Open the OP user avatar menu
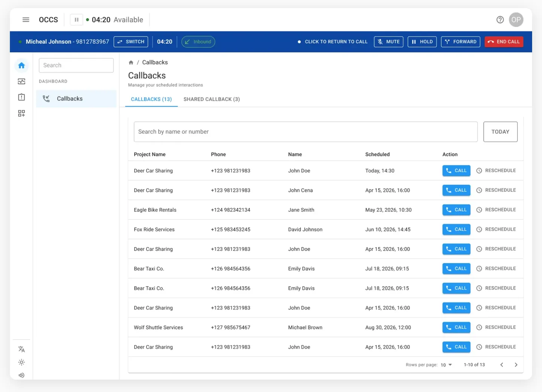This screenshot has height=392, width=542. point(516,20)
